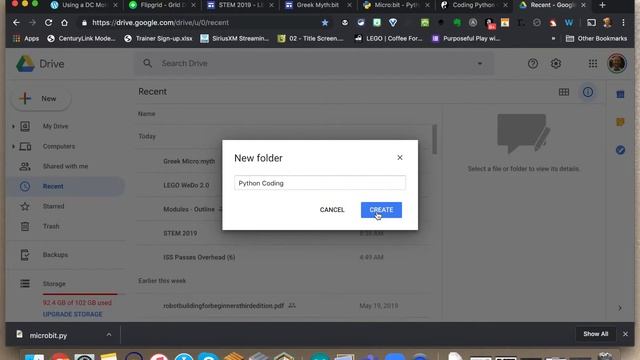This screenshot has height=360, width=640.
Task: Collapse the side panel chevron arrow
Action: (620, 308)
